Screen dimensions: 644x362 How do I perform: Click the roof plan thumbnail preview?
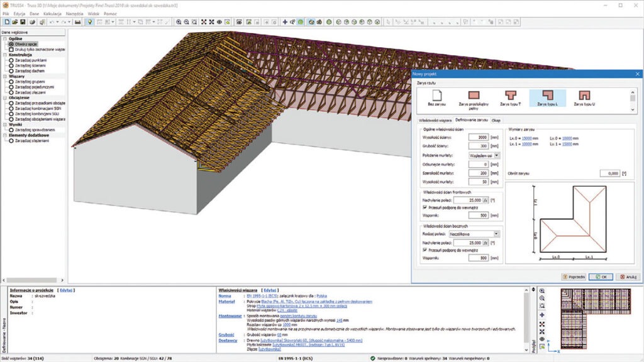coord(596,319)
